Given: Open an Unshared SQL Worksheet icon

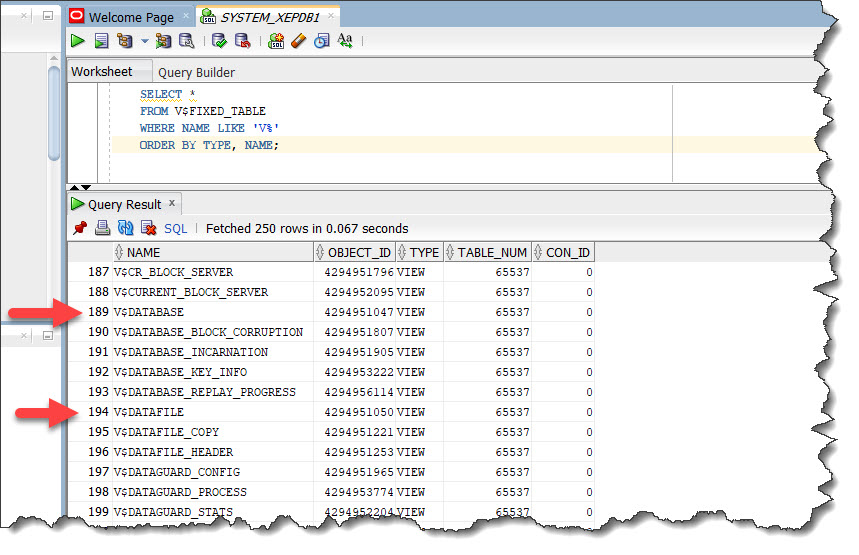Looking at the screenshot, I should tap(276, 41).
